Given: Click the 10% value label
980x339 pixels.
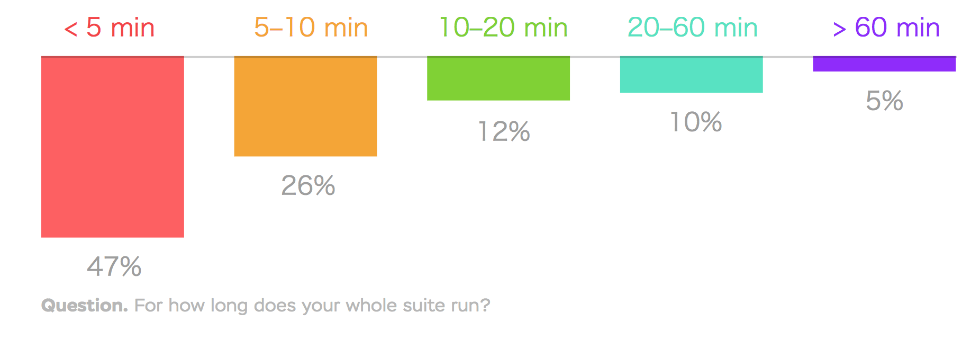Looking at the screenshot, I should pos(696,122).
